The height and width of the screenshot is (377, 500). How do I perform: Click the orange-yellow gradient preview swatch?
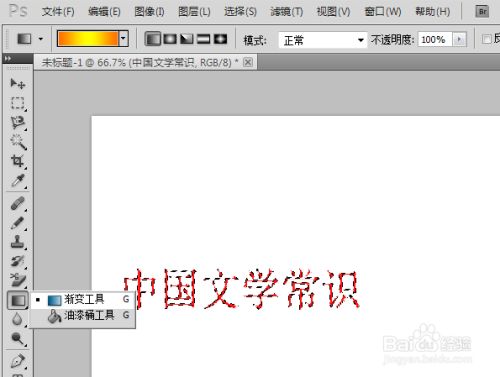(88, 39)
